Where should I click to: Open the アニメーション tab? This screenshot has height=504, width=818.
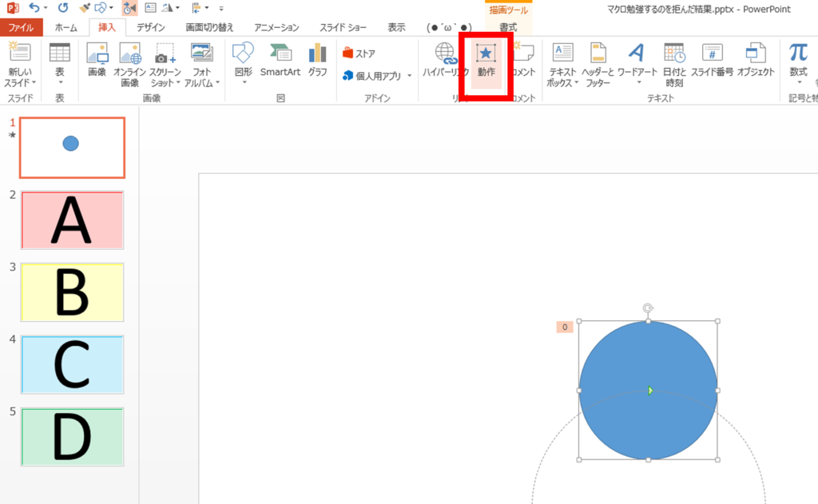276,28
